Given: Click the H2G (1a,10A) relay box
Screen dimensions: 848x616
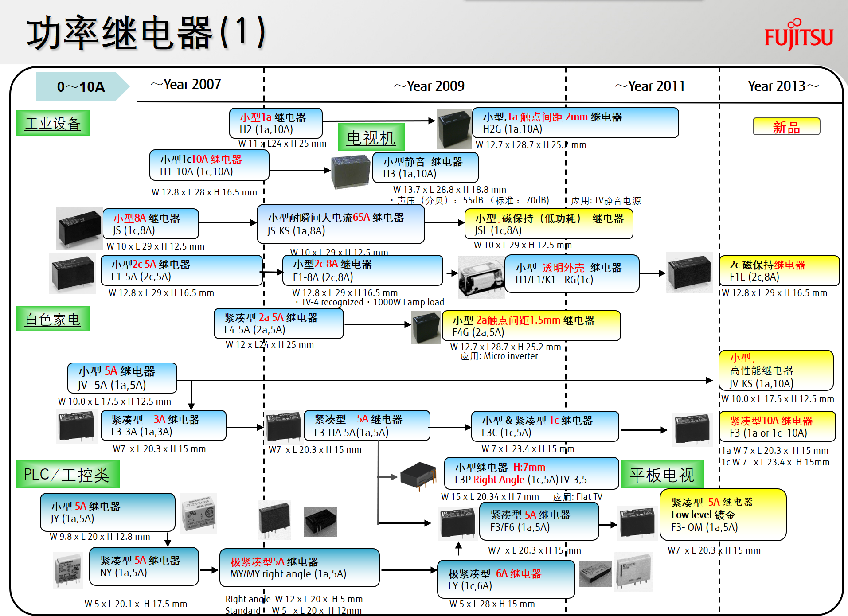Looking at the screenshot, I should pyautogui.click(x=575, y=123).
